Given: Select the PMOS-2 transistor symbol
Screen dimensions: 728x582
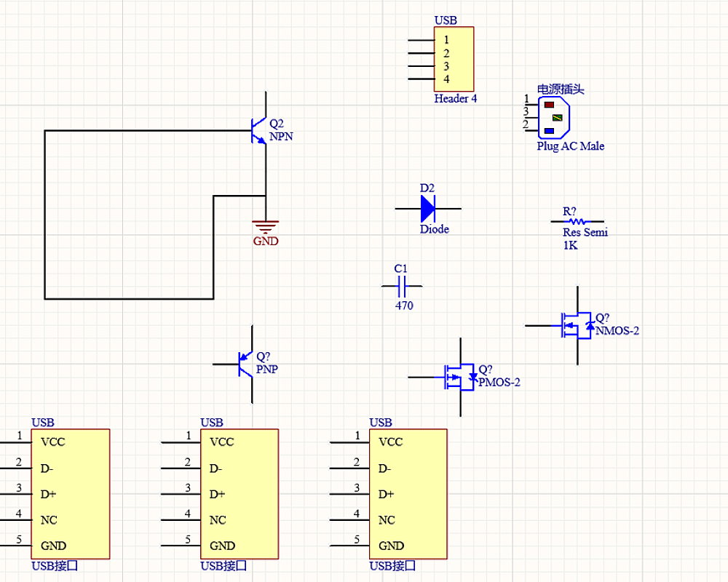Looking at the screenshot, I should click(459, 377).
